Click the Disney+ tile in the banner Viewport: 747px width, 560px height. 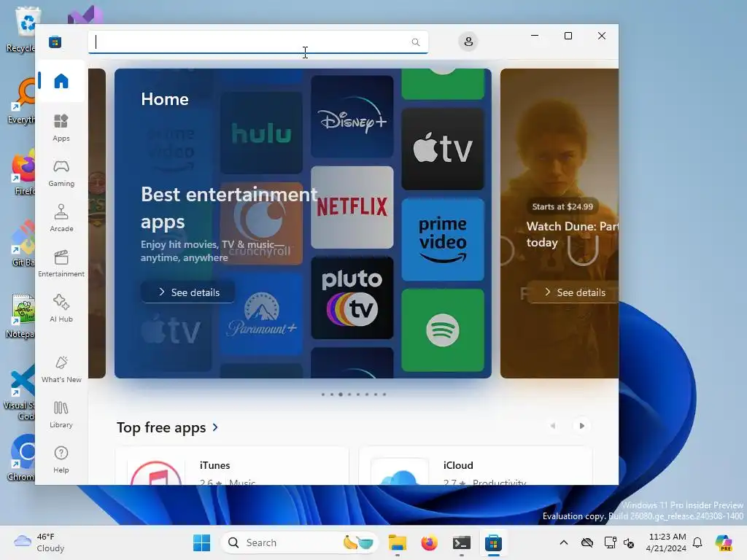tap(352, 117)
